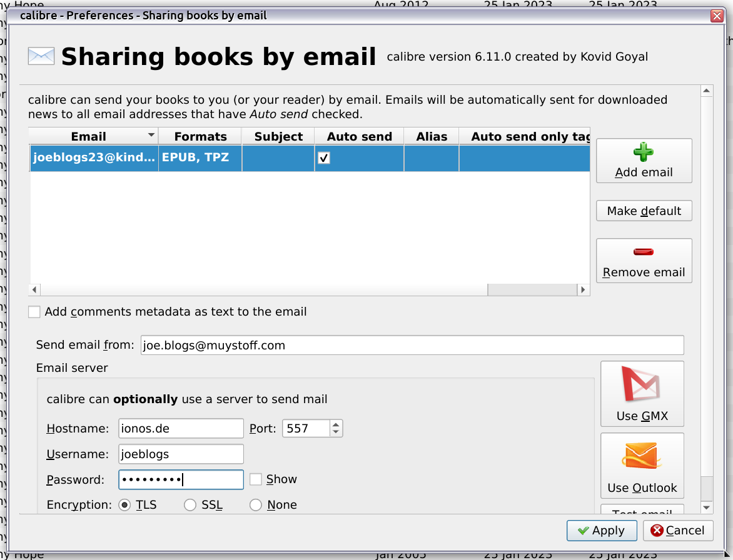Toggle Auto send checkbox for joeblogs23

324,158
